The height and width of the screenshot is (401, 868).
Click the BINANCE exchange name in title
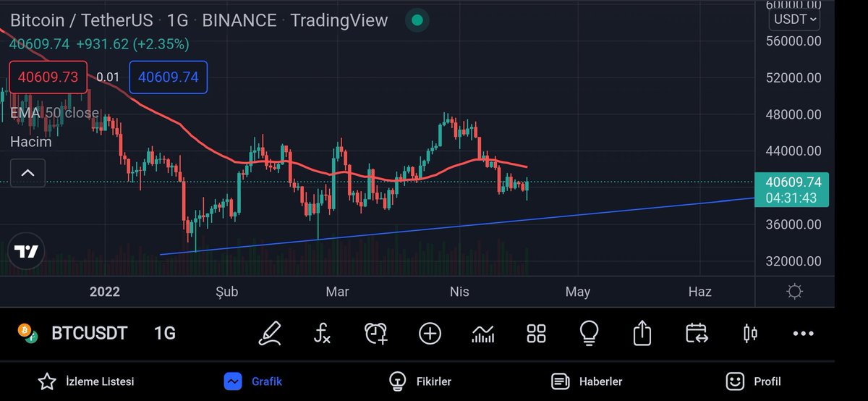coord(239,20)
